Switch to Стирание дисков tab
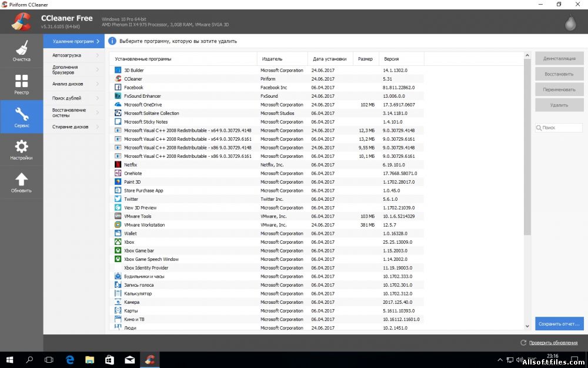Image resolution: width=588 pixels, height=368 pixels. tap(74, 127)
